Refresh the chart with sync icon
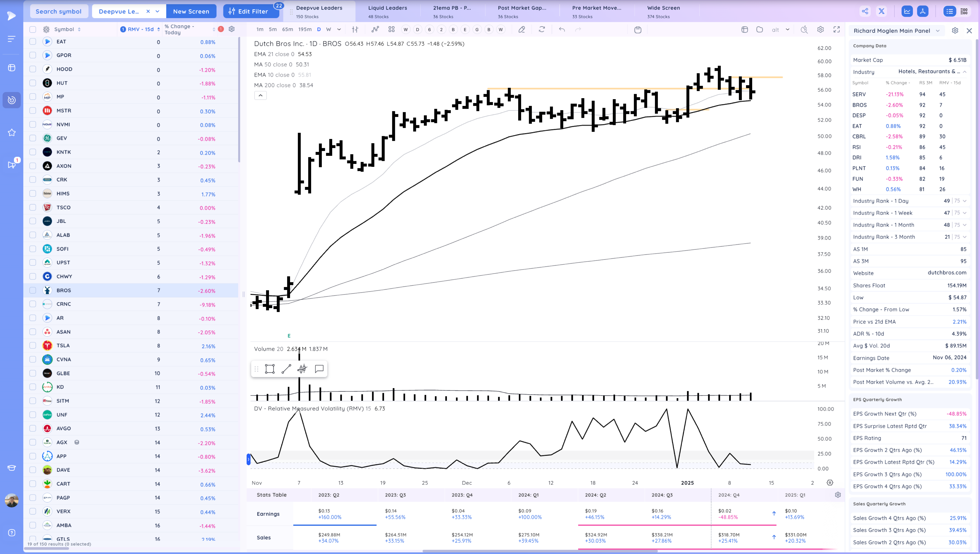 click(x=541, y=29)
